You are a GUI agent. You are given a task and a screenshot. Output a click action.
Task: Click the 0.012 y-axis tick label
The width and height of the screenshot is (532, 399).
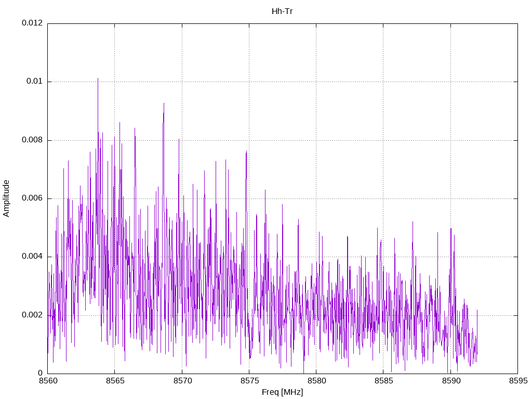[32, 23]
